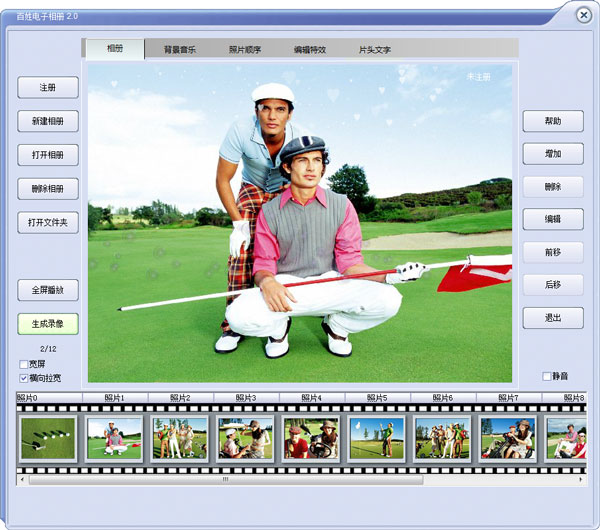Click the filmstrip scrollbar right arrow
This screenshot has width=600, height=530.
tap(581, 479)
